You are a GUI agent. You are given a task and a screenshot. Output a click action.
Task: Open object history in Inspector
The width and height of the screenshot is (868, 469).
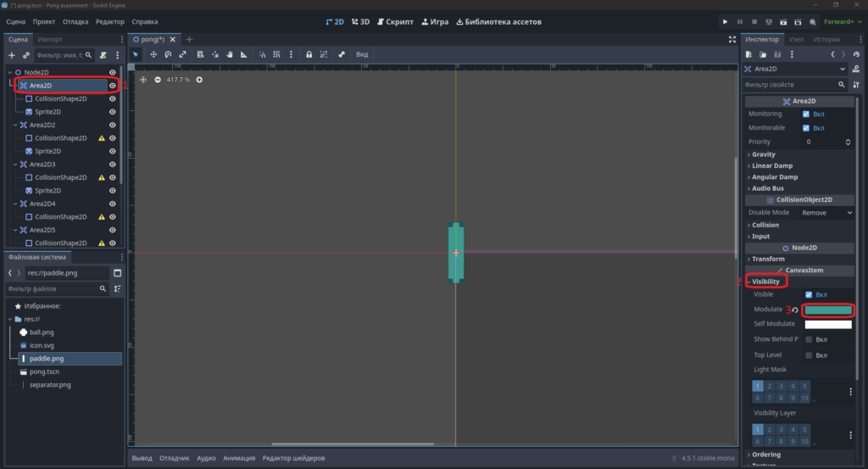tap(856, 54)
